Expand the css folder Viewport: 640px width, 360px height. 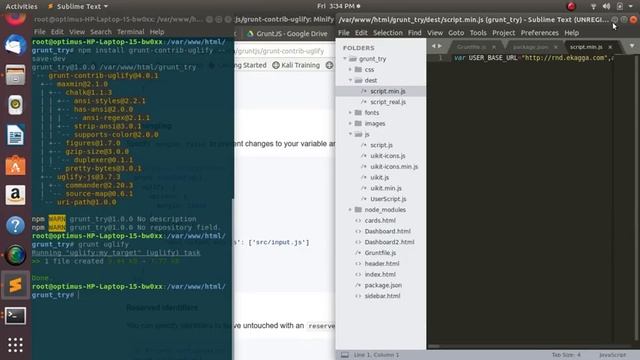(350, 69)
